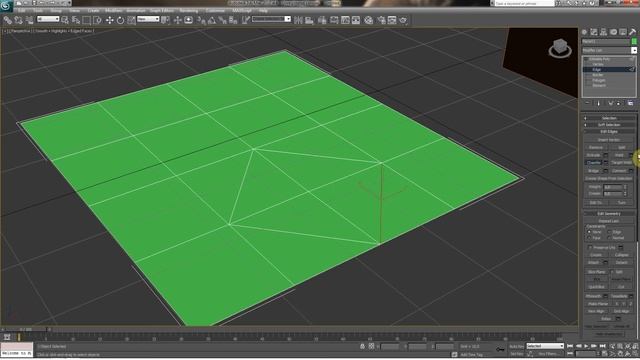Click Create Shape From Selection
The height and width of the screenshot is (360, 640).
(x=609, y=178)
